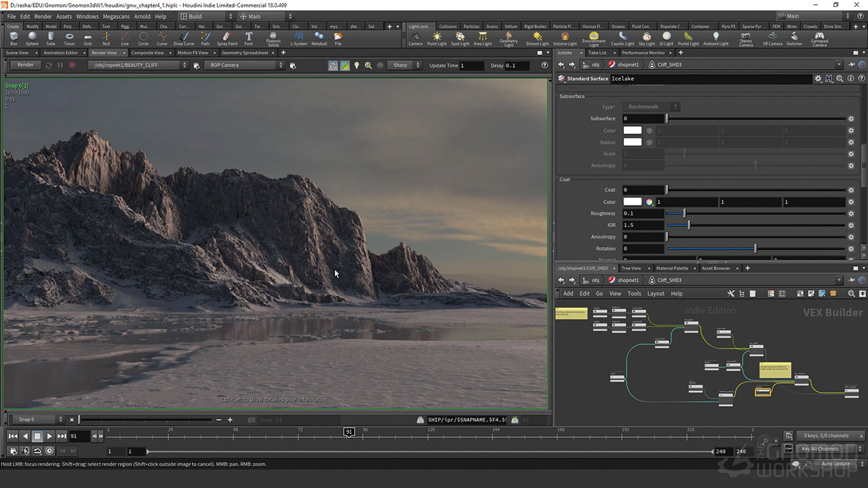Select the Circle shelf tool
The height and width of the screenshot is (488, 868).
click(143, 39)
